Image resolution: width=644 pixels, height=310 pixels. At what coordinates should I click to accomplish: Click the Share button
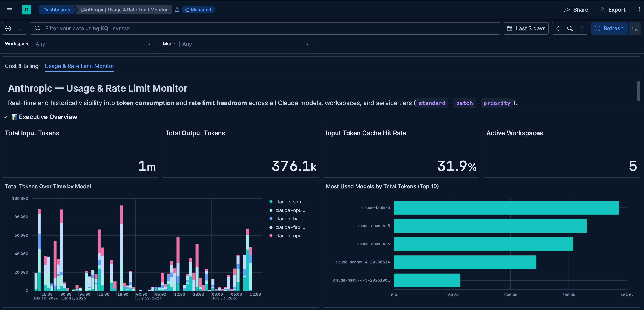click(x=576, y=10)
